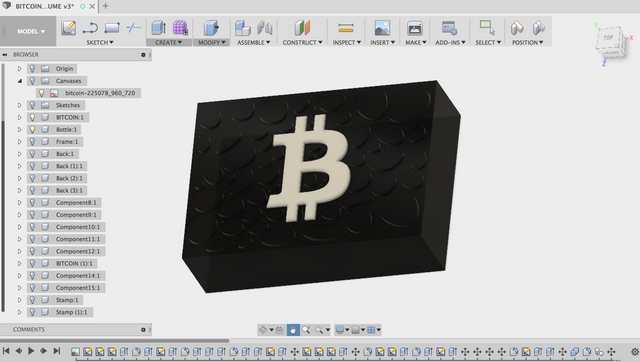Viewport: 640px width, 362px height.
Task: Show the Back:1 component
Action: 32,154
